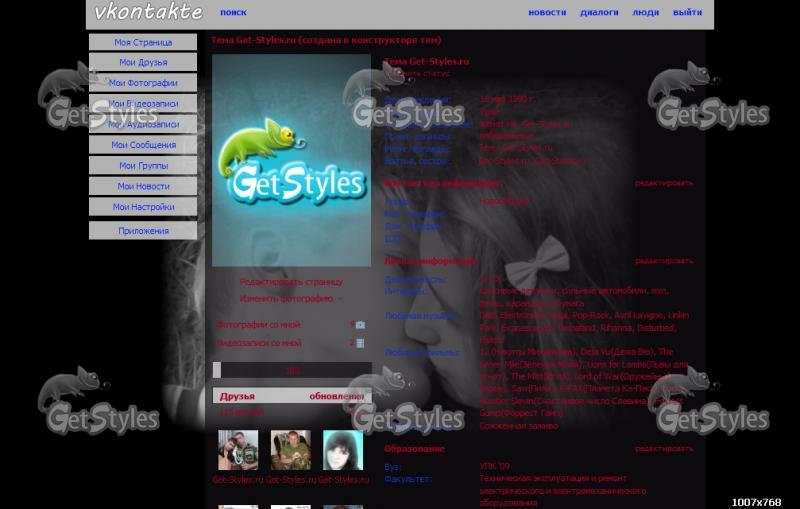Viewport: 800px width, 509px height.
Task: Log out via выйти link
Action: pyautogui.click(x=687, y=12)
